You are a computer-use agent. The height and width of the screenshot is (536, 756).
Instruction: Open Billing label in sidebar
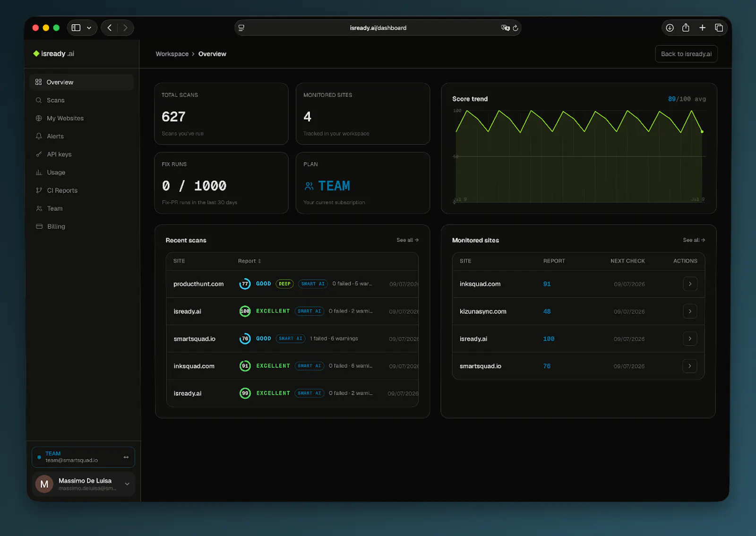[x=56, y=226]
